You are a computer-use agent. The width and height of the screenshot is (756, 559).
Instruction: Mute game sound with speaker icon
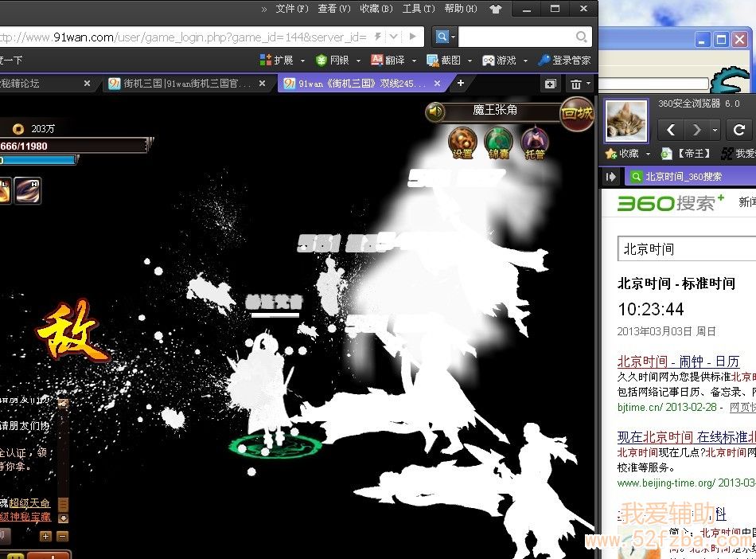[x=435, y=112]
